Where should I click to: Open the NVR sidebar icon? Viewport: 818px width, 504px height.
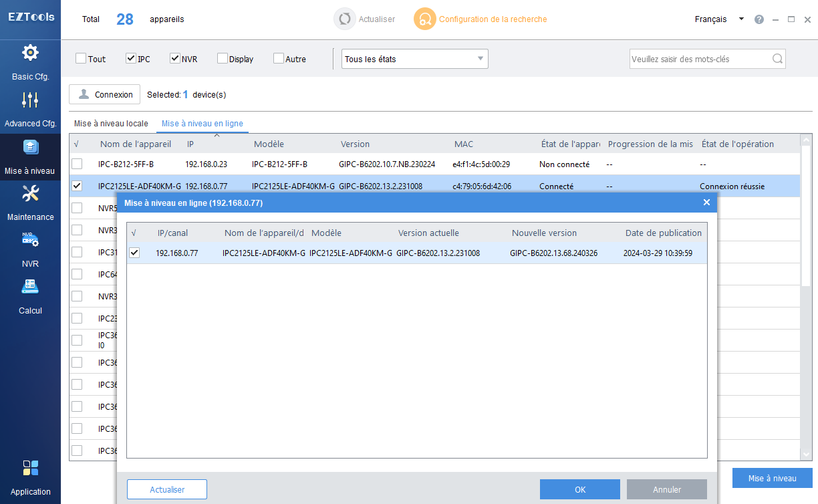30,241
